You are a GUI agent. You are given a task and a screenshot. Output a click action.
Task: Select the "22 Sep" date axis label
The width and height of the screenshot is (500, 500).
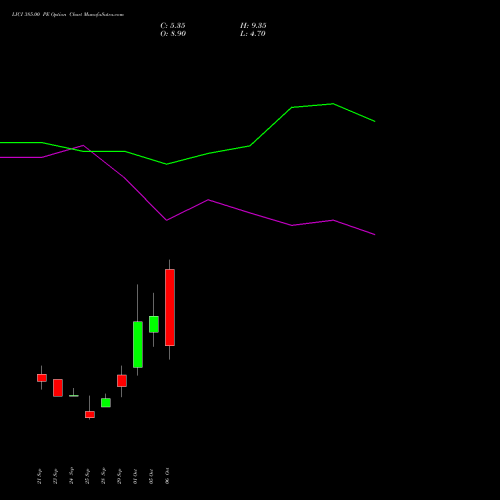pyautogui.click(x=55, y=476)
